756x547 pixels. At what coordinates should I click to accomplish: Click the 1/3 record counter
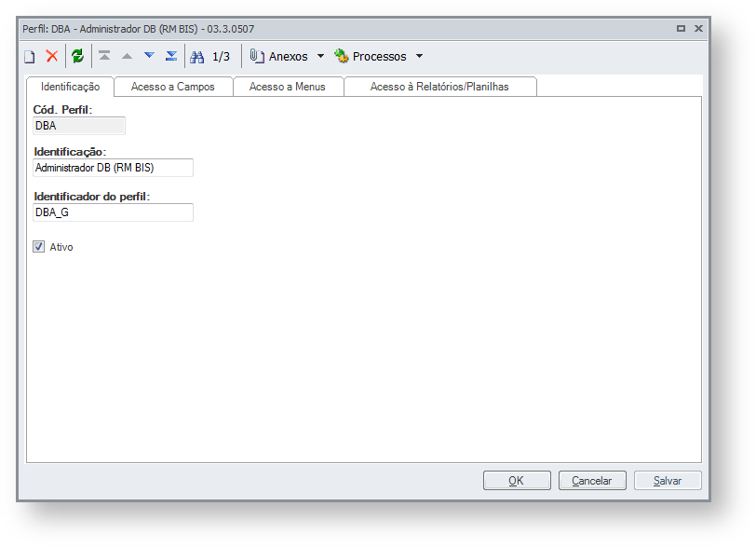pos(221,57)
